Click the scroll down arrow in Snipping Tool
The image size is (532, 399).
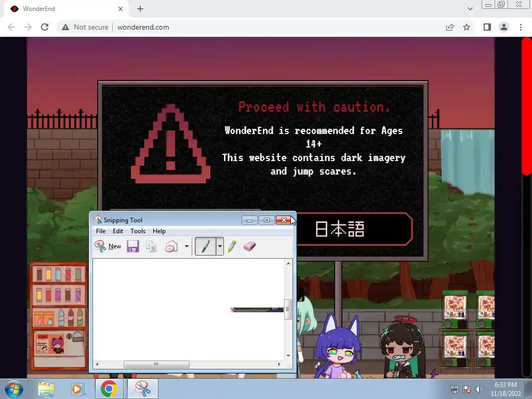tap(288, 355)
